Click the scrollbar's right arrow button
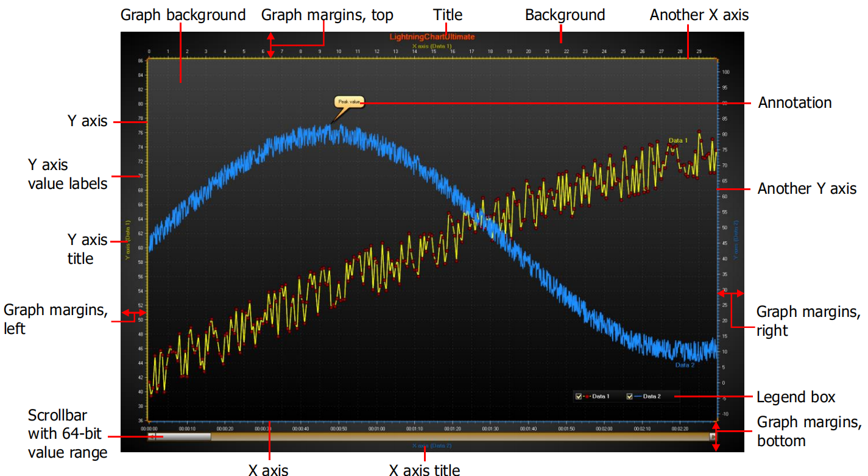The image size is (868, 476). pos(713,436)
